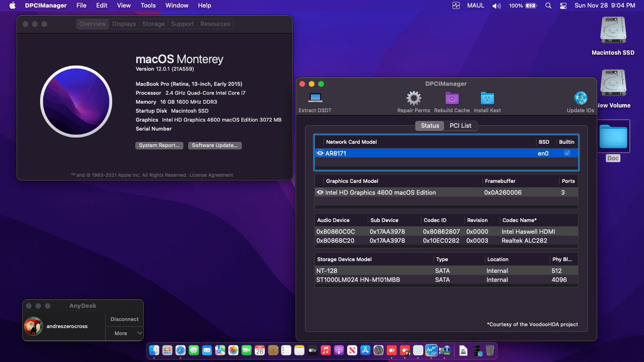Select New Volume drive on desktop
The height and width of the screenshot is (362, 644).
[613, 89]
